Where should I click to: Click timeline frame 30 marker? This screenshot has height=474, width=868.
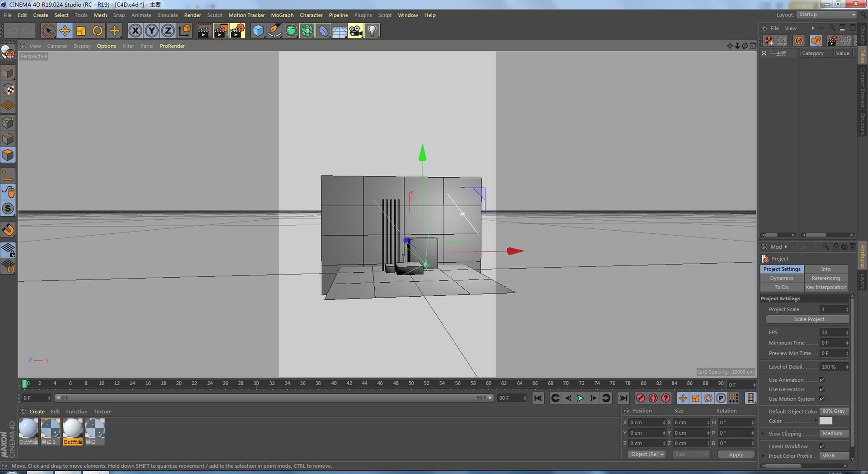pos(256,384)
